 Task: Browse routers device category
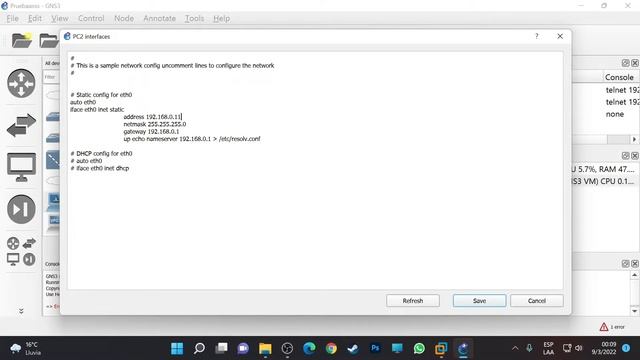(x=21, y=83)
